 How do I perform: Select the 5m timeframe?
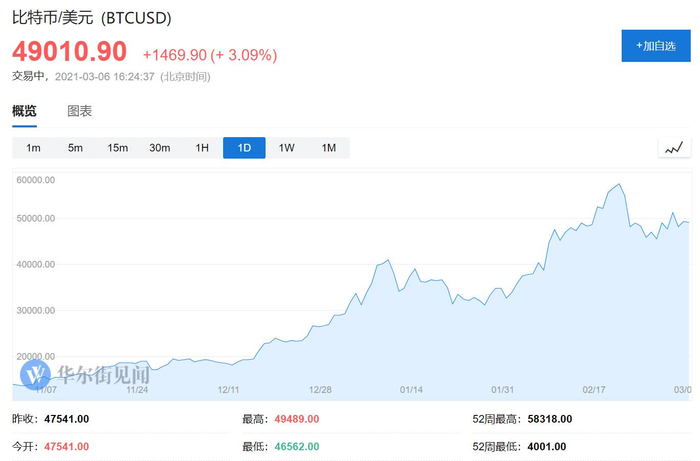pyautogui.click(x=75, y=148)
